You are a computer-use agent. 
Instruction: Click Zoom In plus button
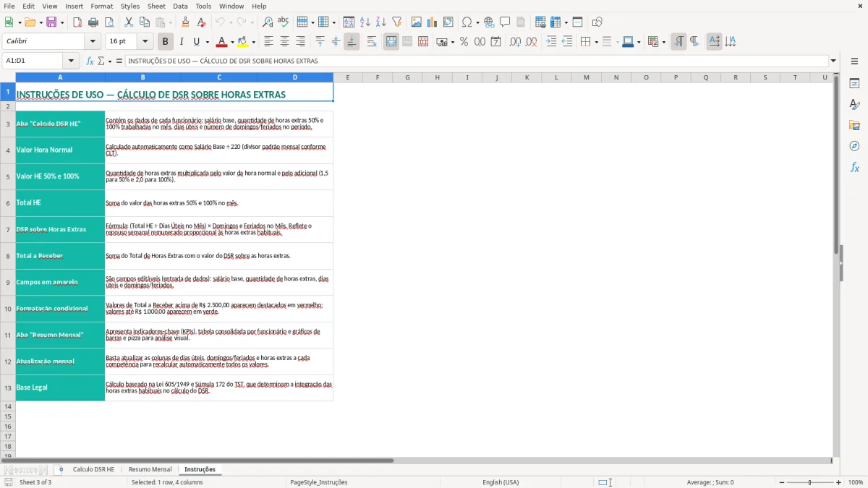point(839,482)
